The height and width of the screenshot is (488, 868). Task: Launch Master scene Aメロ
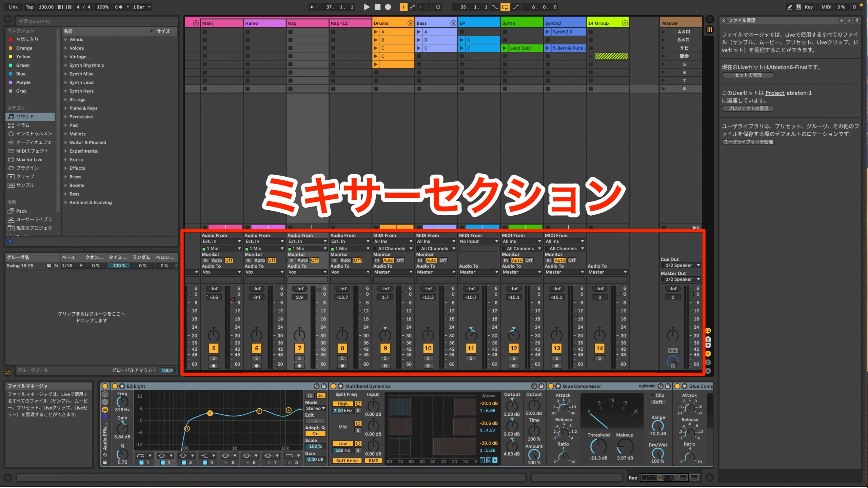pos(663,32)
